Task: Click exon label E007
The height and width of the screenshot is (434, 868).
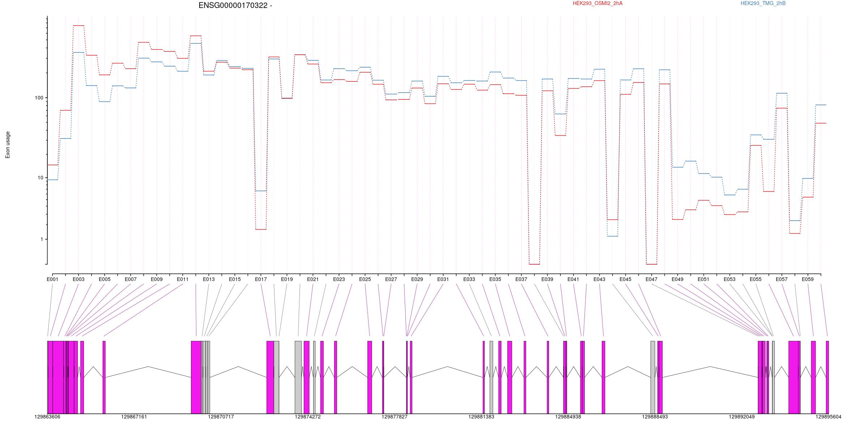Action: tap(131, 279)
